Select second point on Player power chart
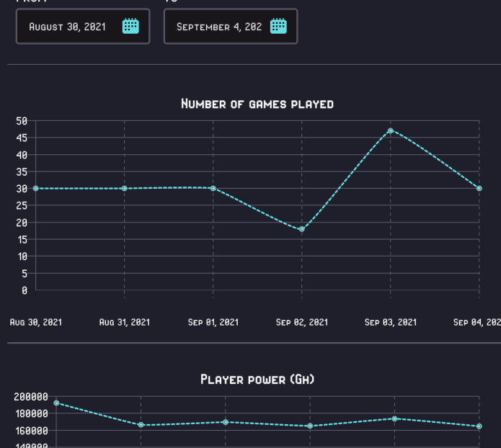The image size is (501, 448). (x=141, y=425)
